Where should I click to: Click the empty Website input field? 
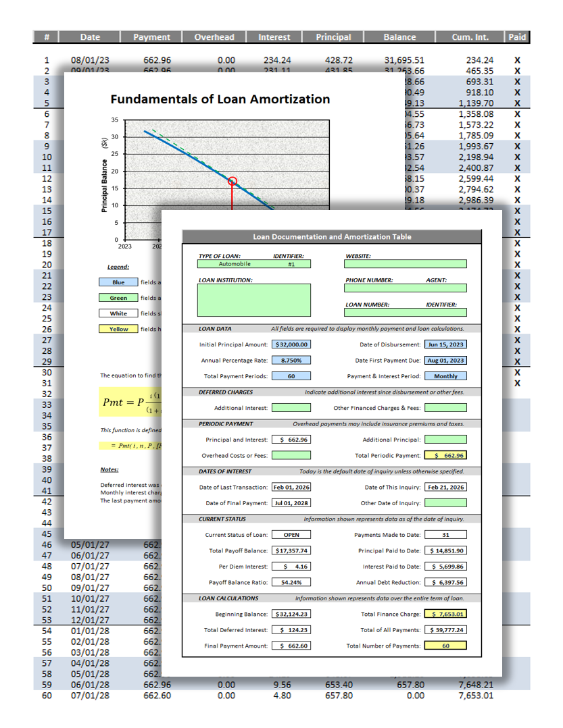tap(405, 265)
